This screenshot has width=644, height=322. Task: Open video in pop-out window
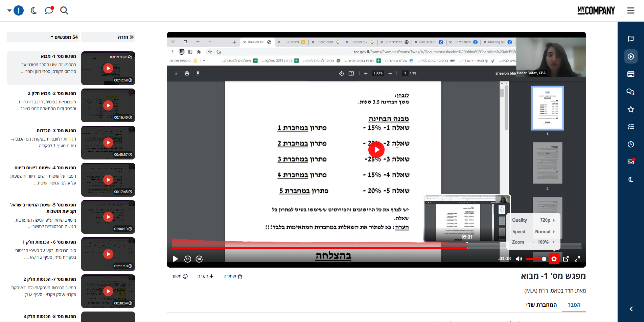566,259
